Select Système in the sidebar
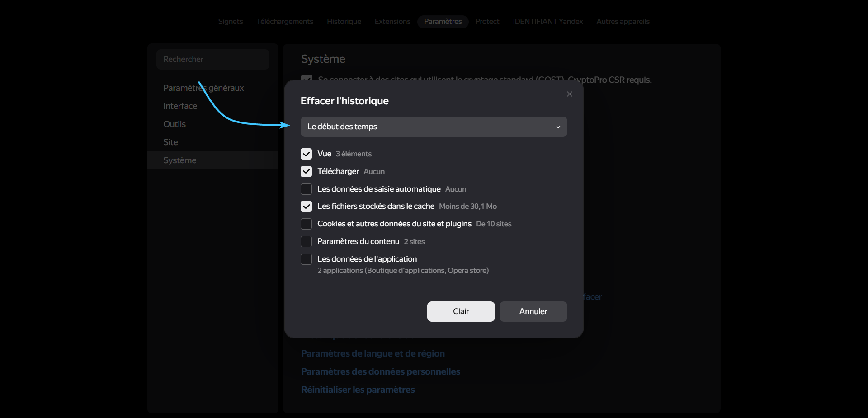The width and height of the screenshot is (868, 418). [x=213, y=160]
